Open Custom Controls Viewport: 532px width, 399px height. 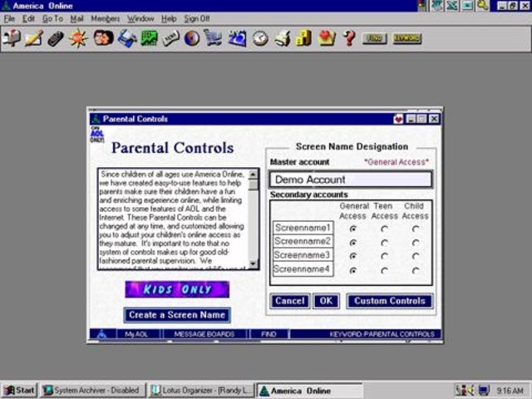390,301
